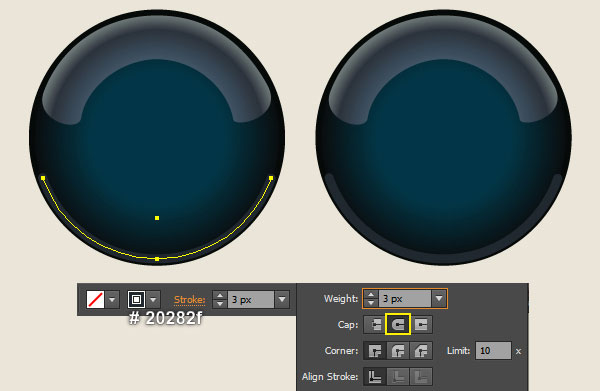
Task: Open the orange Stroke panel link
Action: coord(189,300)
